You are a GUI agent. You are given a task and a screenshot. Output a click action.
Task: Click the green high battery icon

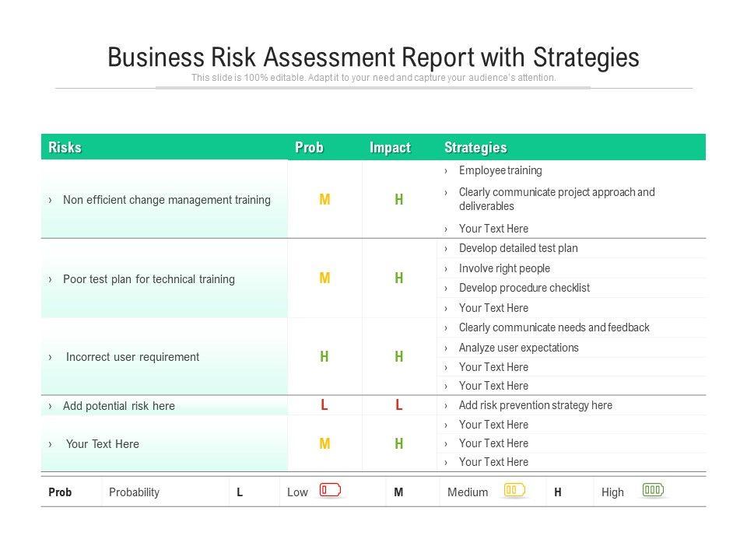(653, 490)
